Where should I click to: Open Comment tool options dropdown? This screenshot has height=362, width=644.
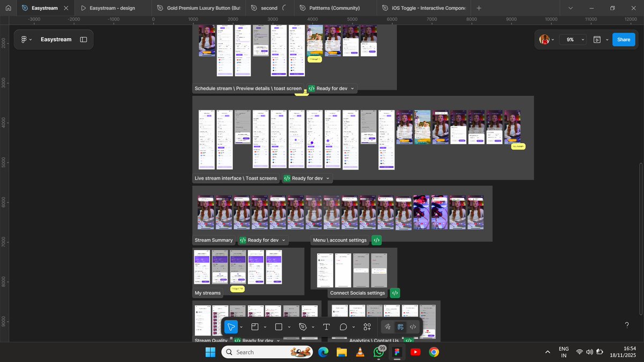[x=354, y=327]
